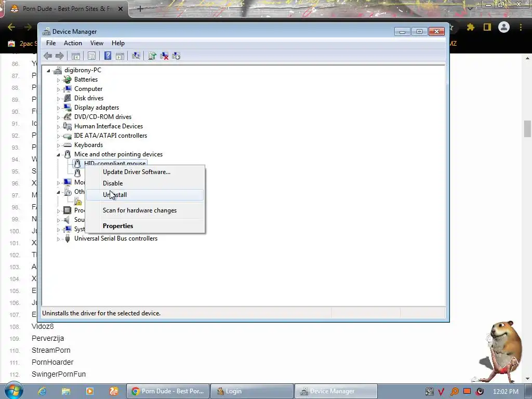Choose Uninstall from the context menu
Viewport: 532px width, 399px height.
(x=145, y=195)
